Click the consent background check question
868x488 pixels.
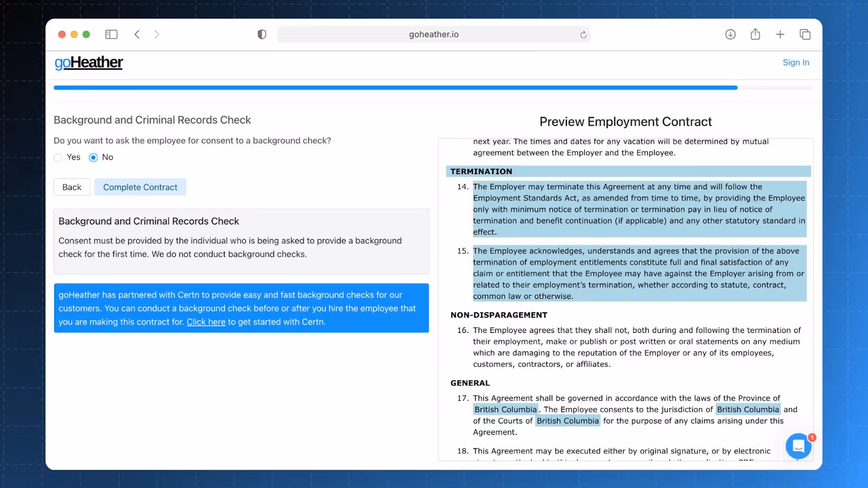coord(192,140)
